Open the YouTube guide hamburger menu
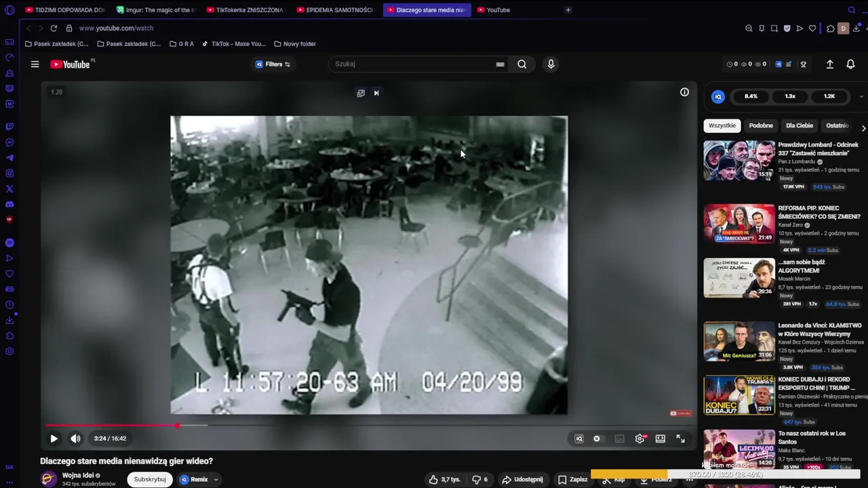This screenshot has height=488, width=868. click(35, 64)
